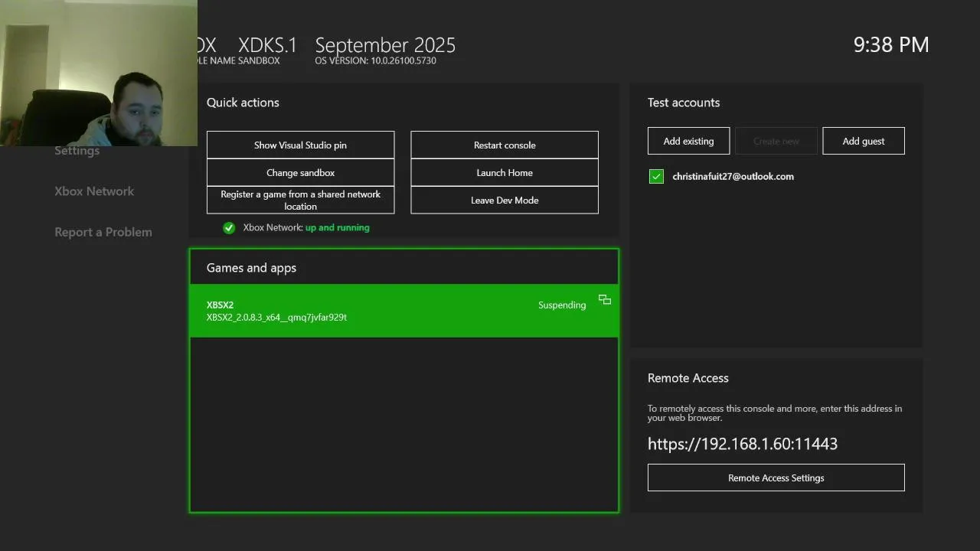
Task: Click the christinafuit27@outlook.com account name
Action: (733, 176)
